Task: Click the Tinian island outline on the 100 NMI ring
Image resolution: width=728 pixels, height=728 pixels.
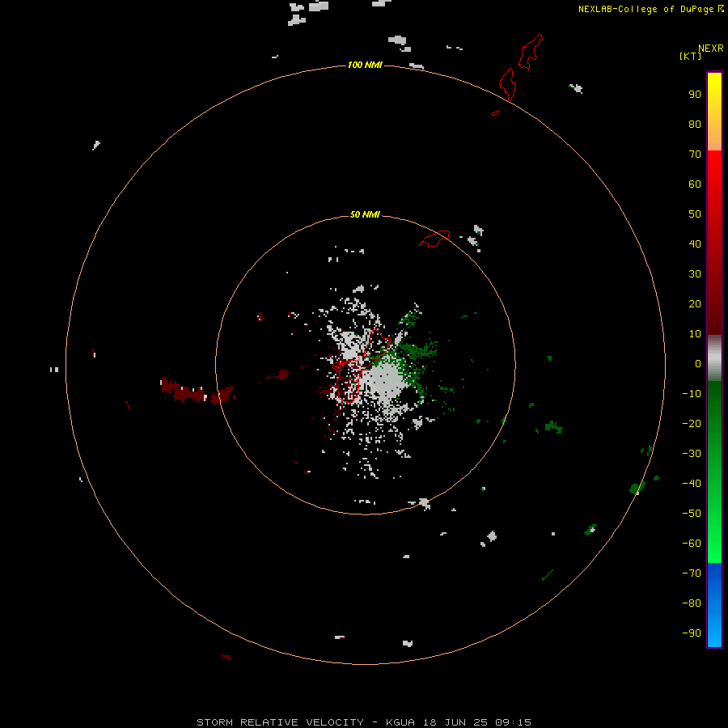Action: [x=508, y=84]
